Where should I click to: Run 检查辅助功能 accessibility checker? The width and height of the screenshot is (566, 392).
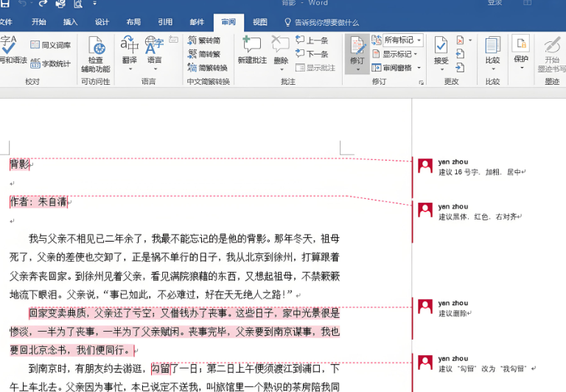click(96, 54)
